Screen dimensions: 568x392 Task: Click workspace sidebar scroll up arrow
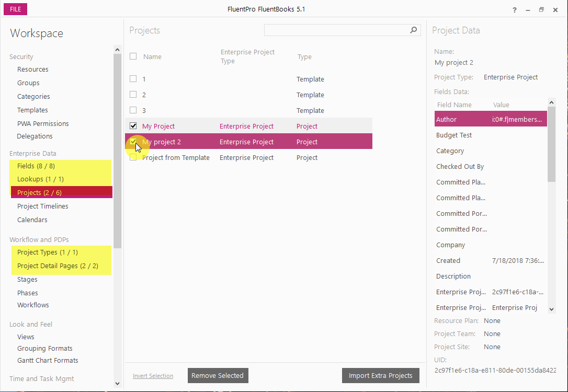click(x=117, y=50)
